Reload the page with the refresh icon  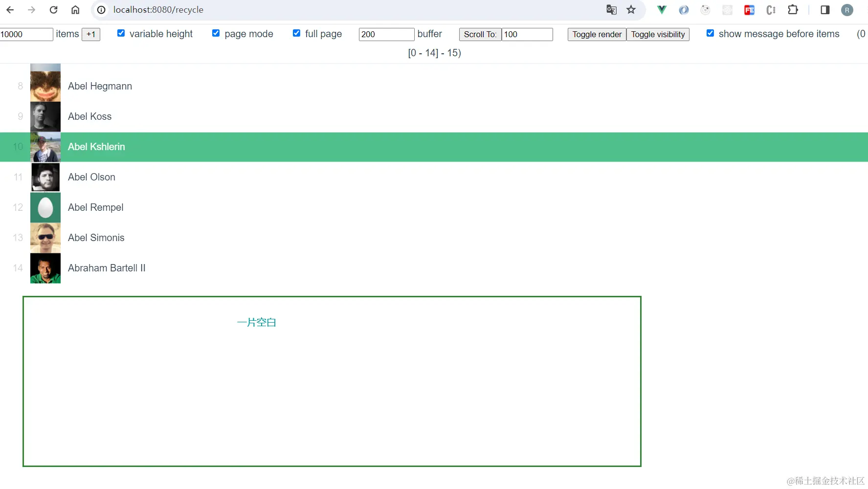pyautogui.click(x=54, y=10)
